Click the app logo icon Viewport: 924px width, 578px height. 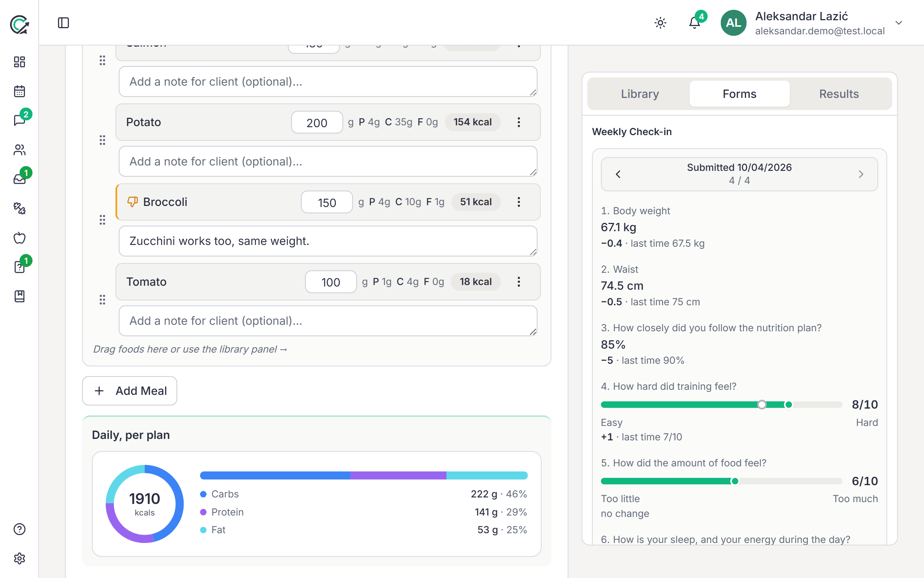(19, 25)
